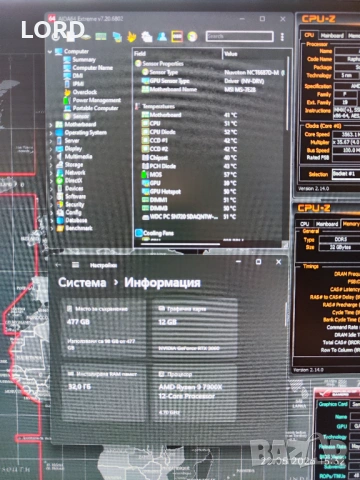Expand the Display tree node
Image resolution: width=360 pixels, height=480 pixels.
click(x=51, y=149)
